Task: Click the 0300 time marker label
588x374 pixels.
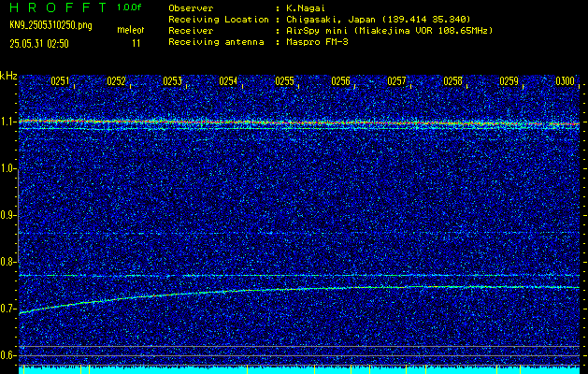Action: pyautogui.click(x=566, y=81)
